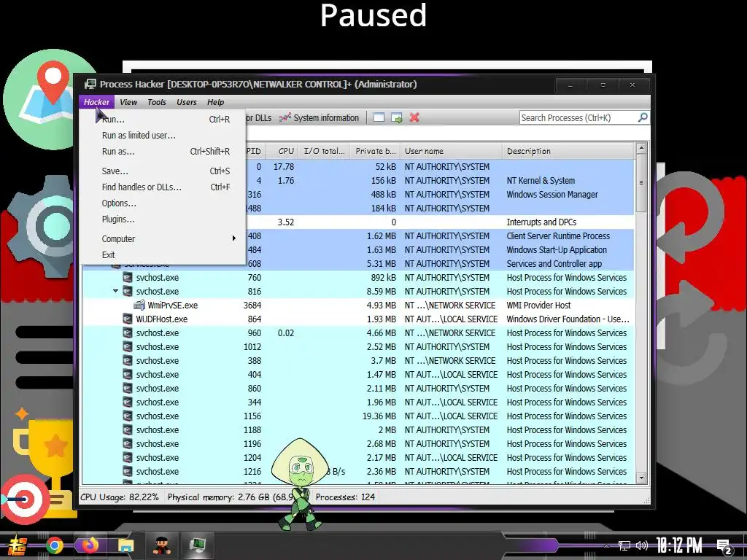The height and width of the screenshot is (560, 747).
Task: Select Save… from Hacker menu
Action: (x=163, y=171)
